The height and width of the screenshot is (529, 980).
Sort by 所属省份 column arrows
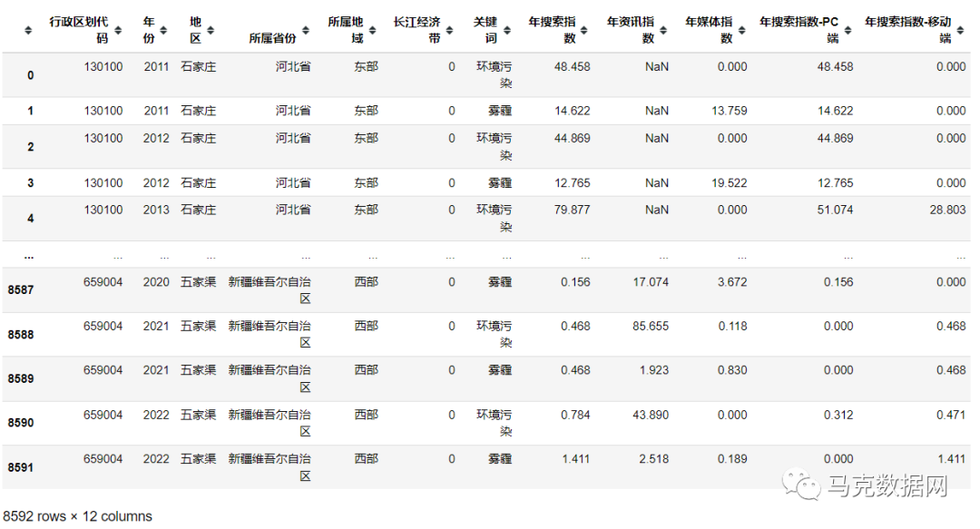coord(306,30)
